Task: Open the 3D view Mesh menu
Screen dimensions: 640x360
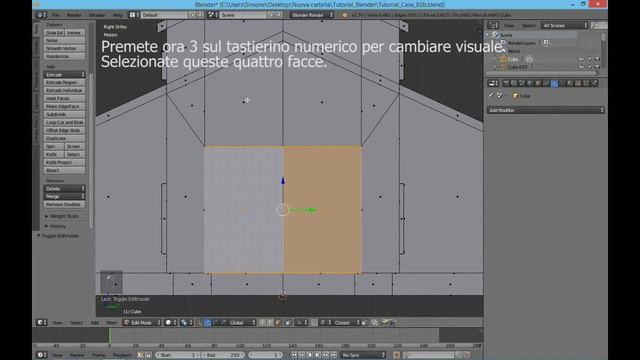Action: [x=111, y=322]
